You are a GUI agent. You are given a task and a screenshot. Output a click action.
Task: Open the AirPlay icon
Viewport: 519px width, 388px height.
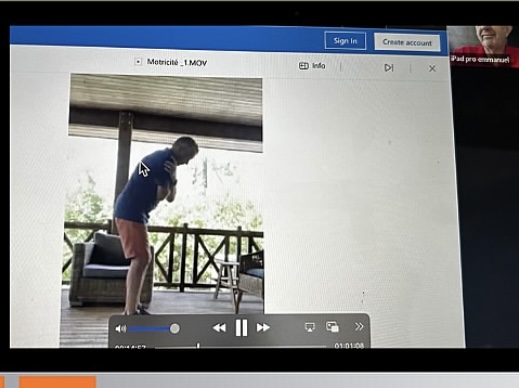pyautogui.click(x=310, y=327)
